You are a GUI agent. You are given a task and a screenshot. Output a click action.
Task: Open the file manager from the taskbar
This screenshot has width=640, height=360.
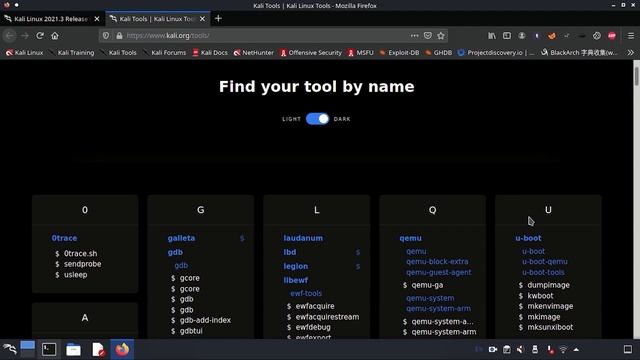pos(73,349)
